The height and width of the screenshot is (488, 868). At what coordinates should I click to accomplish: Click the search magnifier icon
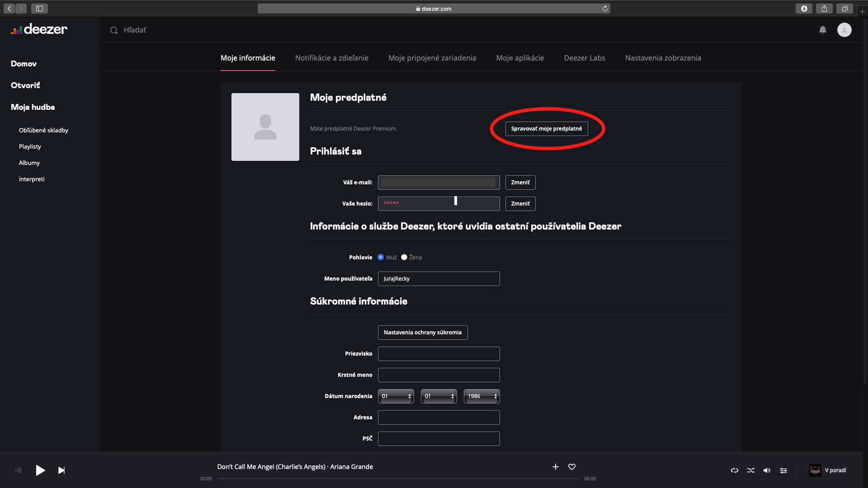point(114,30)
